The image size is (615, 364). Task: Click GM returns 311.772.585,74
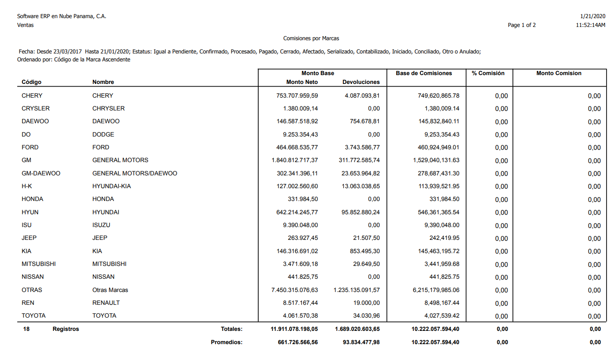click(359, 160)
